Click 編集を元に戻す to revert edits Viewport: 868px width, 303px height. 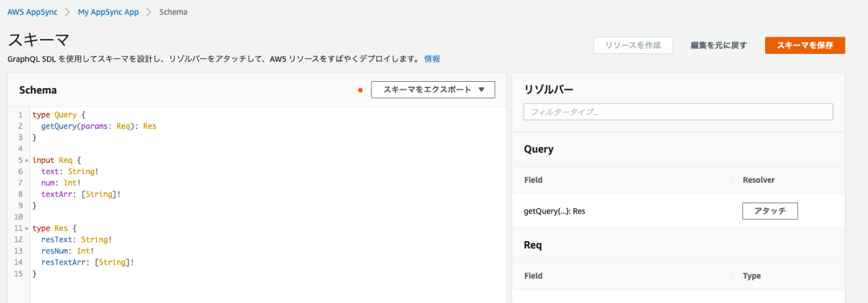pyautogui.click(x=719, y=45)
